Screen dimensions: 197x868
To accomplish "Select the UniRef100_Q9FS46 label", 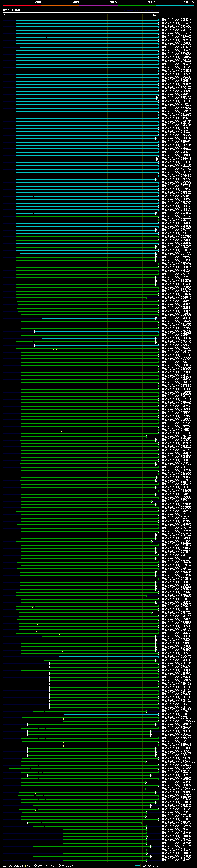I will click(177, 484).
